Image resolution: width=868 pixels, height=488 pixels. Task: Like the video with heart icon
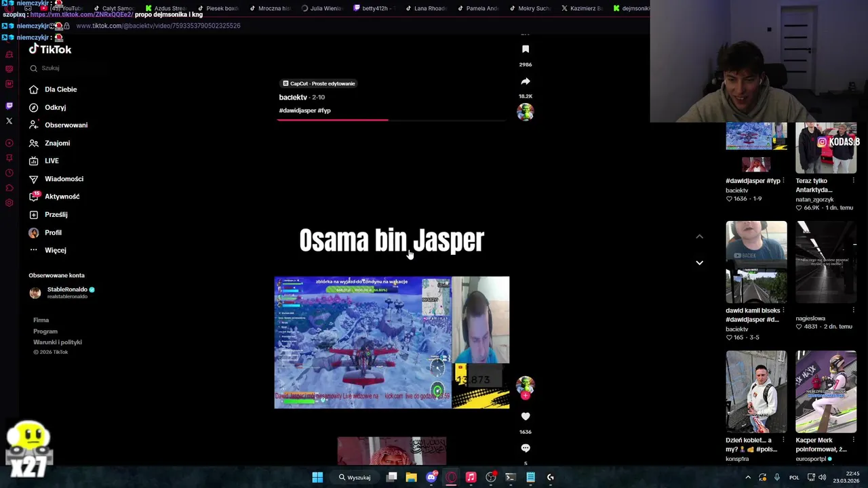click(526, 416)
